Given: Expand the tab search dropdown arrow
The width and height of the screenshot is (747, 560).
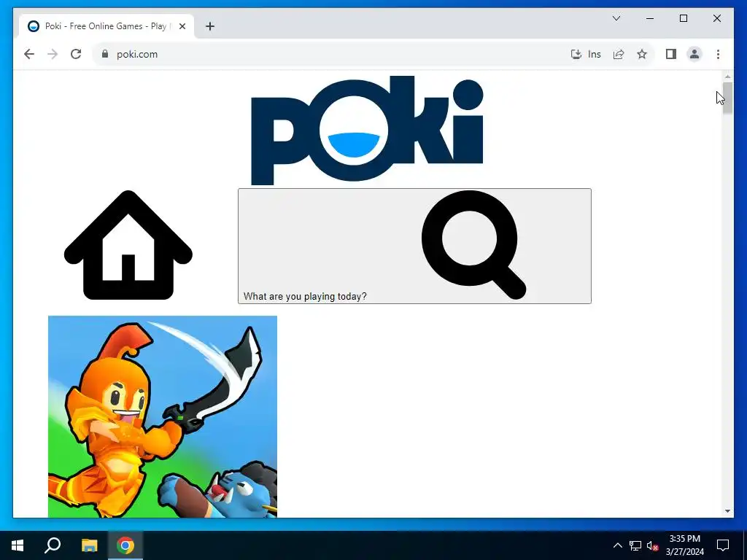Looking at the screenshot, I should (x=616, y=18).
